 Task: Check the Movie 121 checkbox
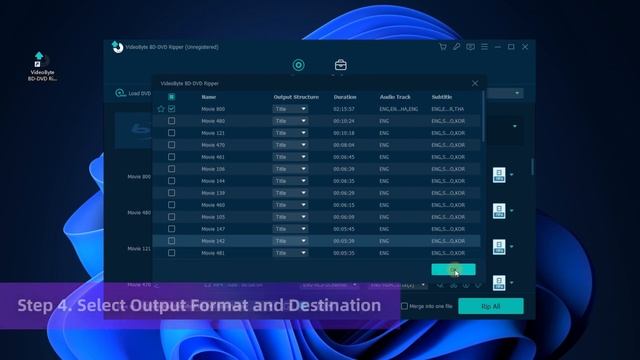pos(171,133)
